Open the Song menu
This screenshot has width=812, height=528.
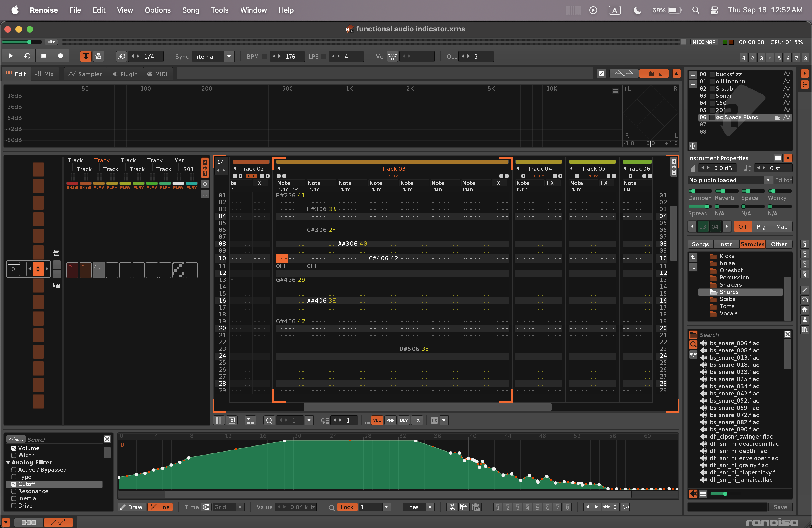click(191, 10)
